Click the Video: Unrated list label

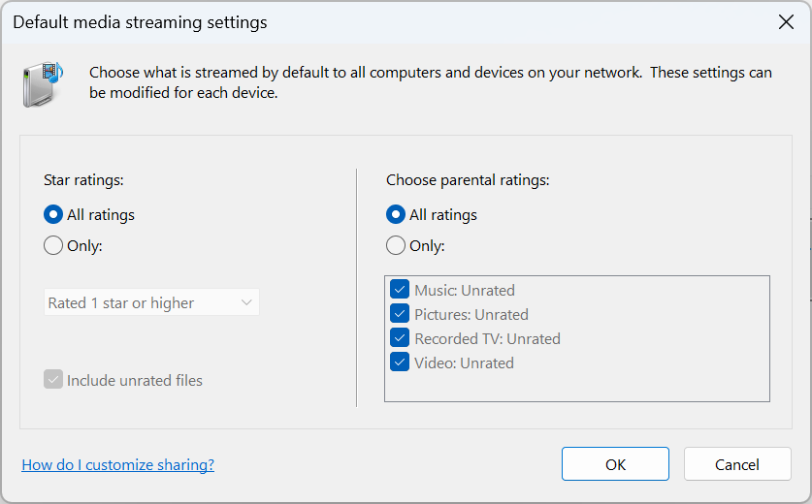point(464,362)
